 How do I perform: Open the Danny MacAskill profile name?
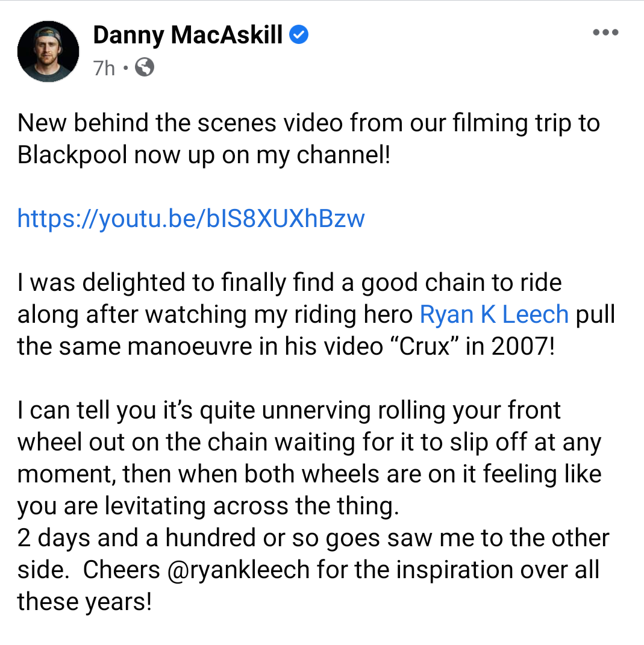pyautogui.click(x=188, y=36)
